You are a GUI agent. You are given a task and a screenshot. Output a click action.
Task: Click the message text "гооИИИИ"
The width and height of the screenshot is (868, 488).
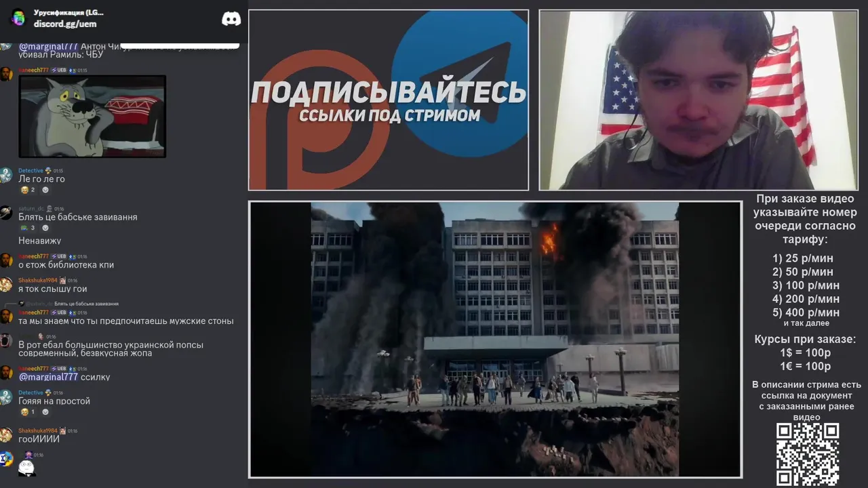tap(39, 439)
